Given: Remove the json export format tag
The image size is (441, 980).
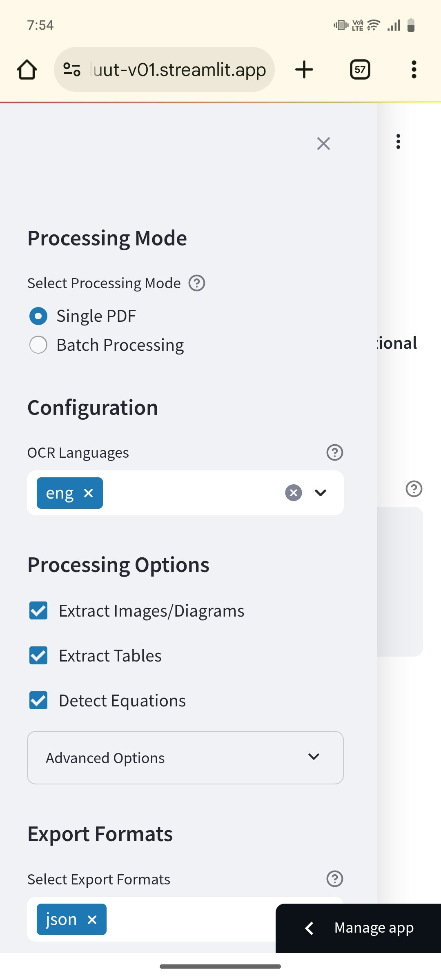Looking at the screenshot, I should pyautogui.click(x=92, y=920).
